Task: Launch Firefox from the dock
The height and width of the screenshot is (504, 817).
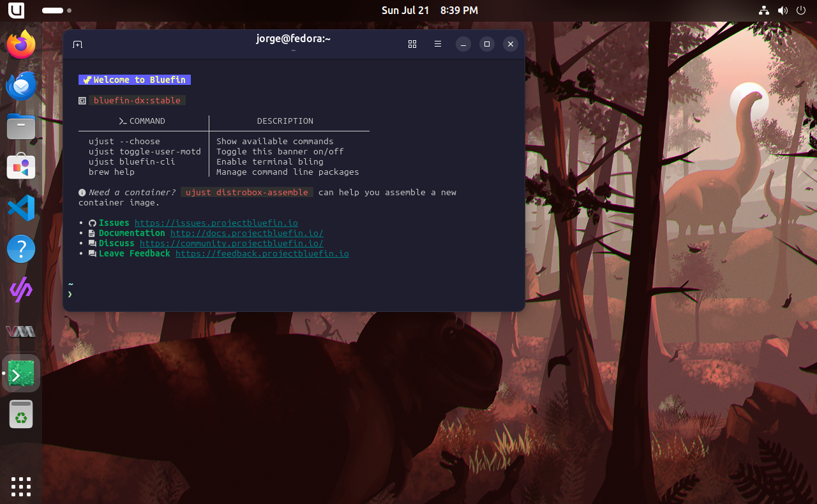Action: click(21, 45)
